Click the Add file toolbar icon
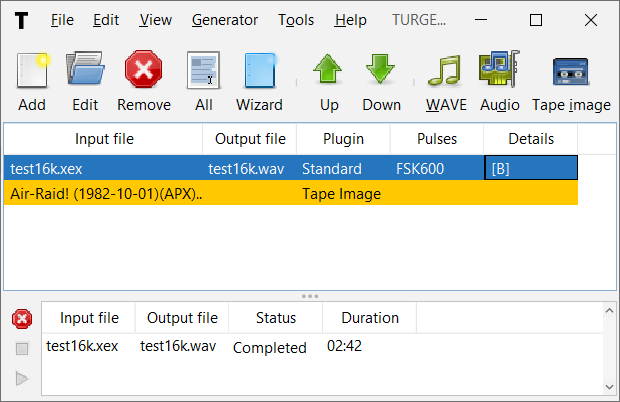Image resolution: width=620 pixels, height=402 pixels. point(32,74)
